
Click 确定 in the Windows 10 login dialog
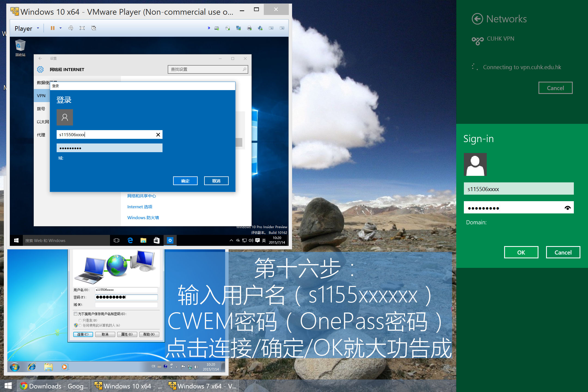pos(185,181)
